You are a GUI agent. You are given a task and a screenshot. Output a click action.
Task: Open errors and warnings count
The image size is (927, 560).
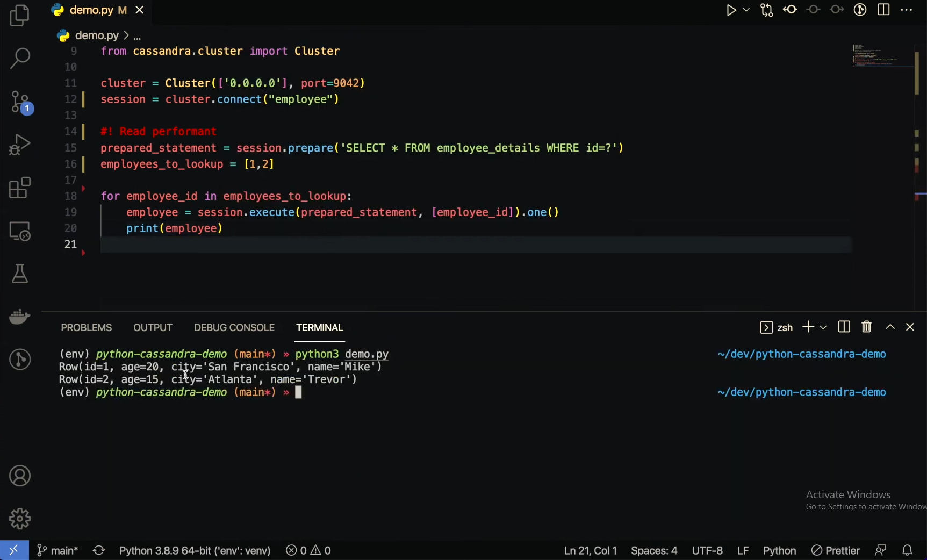[308, 550]
